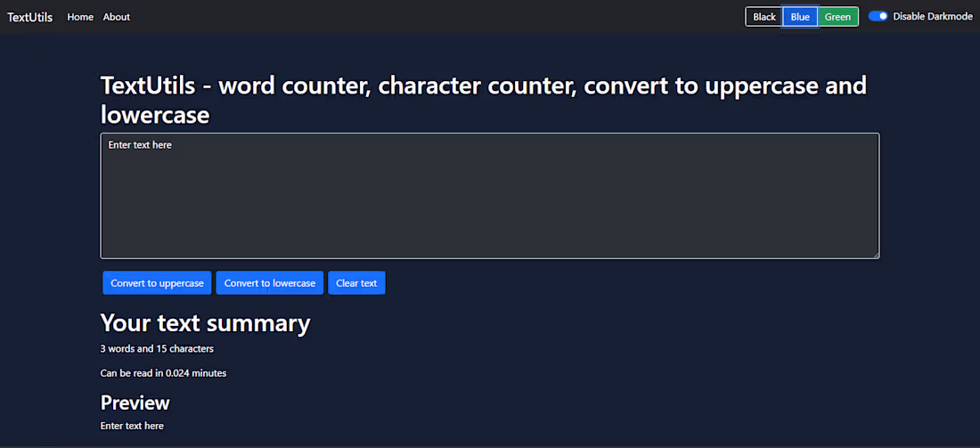
Task: Click the 'Disable Darkmode' switch label
Action: pos(933,17)
